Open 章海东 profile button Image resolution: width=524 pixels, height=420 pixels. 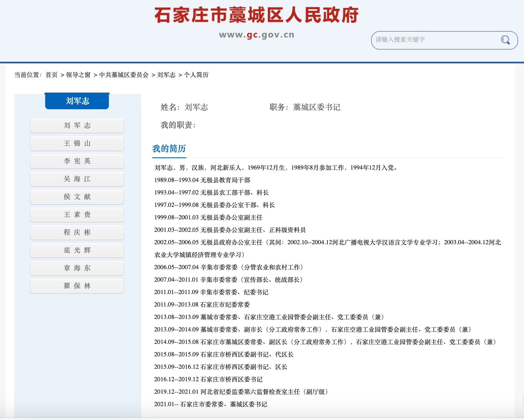coord(77,268)
